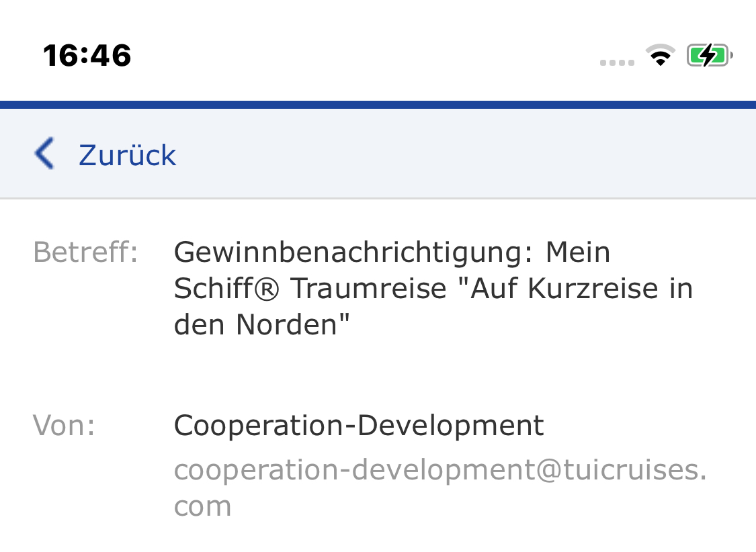Tap the Wi-Fi status icon
This screenshot has height=552, width=756.
(x=661, y=55)
